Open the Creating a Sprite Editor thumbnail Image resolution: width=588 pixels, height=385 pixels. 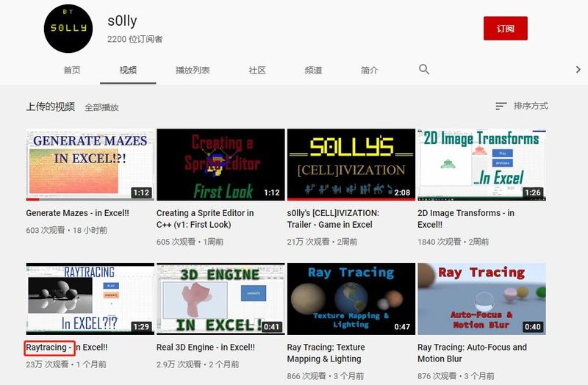220,165
